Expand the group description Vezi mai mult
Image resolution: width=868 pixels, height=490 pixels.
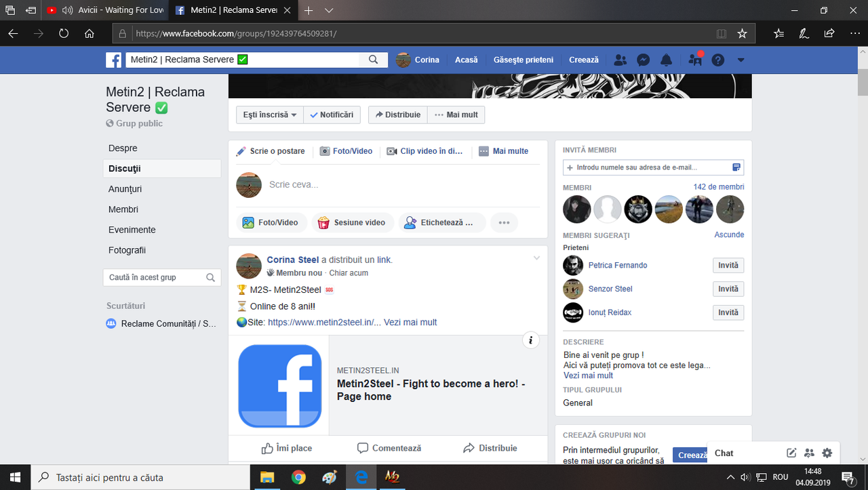588,375
